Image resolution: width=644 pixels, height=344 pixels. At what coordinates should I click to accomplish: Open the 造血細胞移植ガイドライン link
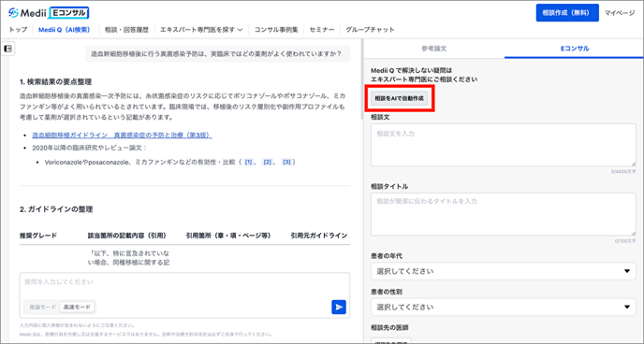tap(122, 135)
